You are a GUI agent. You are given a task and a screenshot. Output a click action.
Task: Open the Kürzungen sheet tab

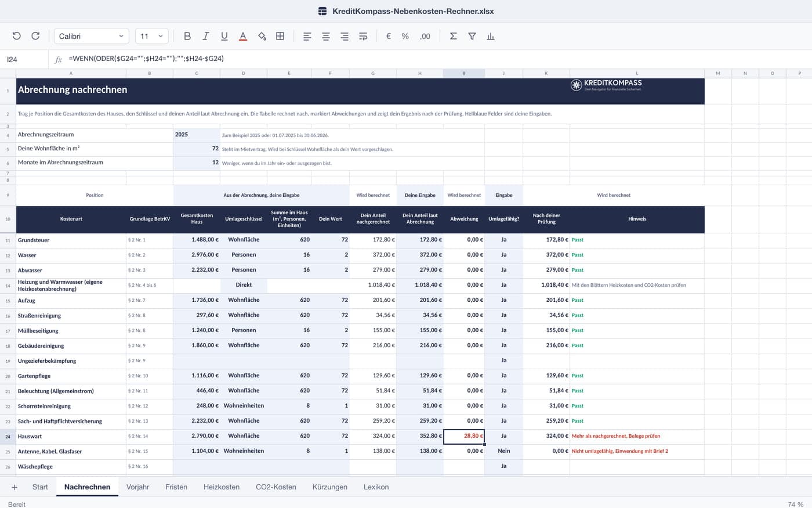pyautogui.click(x=330, y=487)
